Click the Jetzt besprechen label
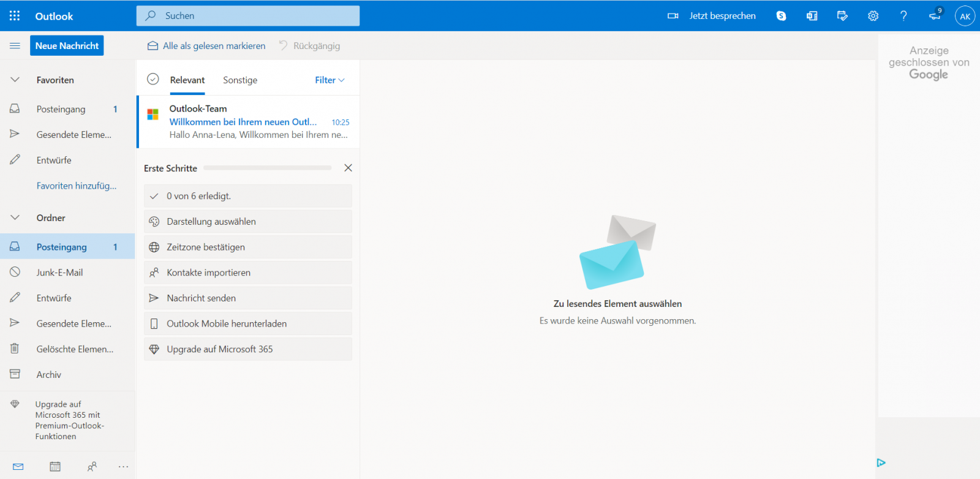 pyautogui.click(x=723, y=16)
